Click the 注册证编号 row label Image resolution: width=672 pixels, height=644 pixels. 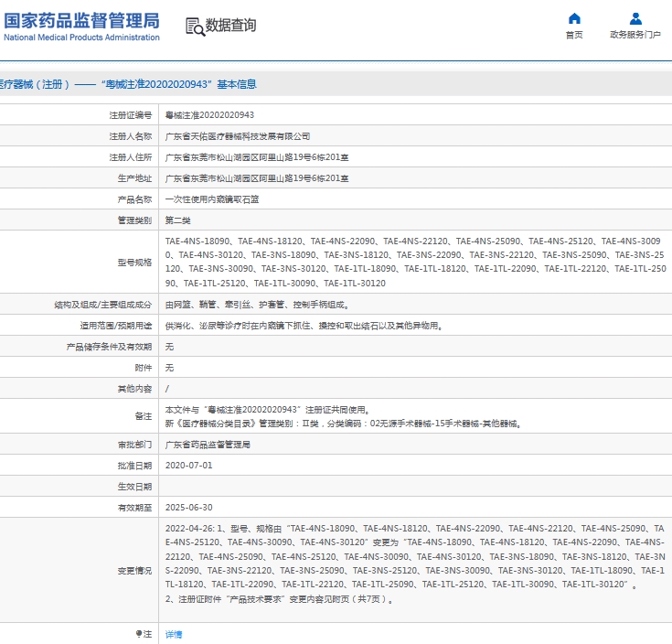pyautogui.click(x=130, y=115)
